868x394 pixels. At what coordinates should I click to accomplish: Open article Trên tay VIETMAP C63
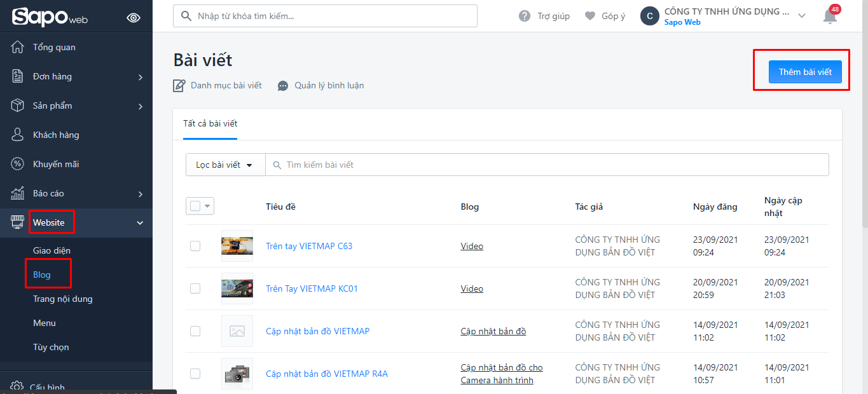pyautogui.click(x=309, y=246)
